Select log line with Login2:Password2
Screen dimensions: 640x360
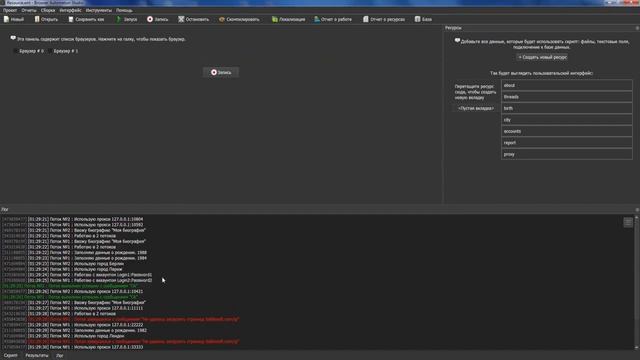point(77,280)
